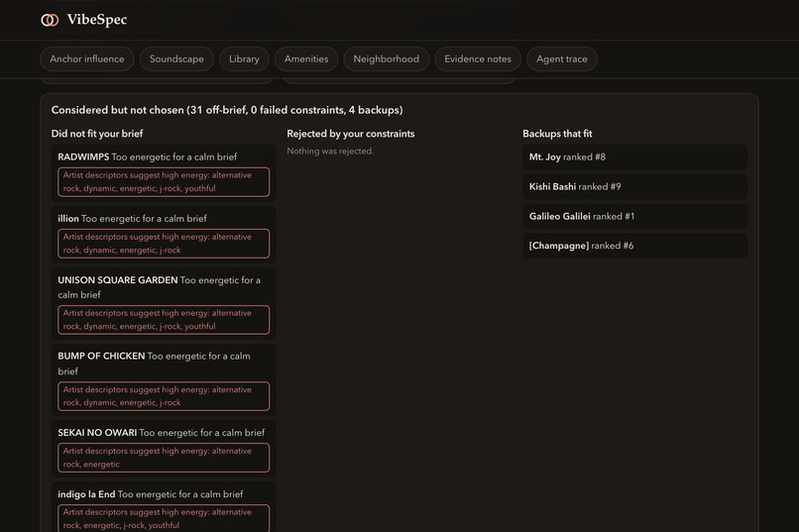This screenshot has width=799, height=532.
Task: Select the illion entry title
Action: [x=68, y=218]
